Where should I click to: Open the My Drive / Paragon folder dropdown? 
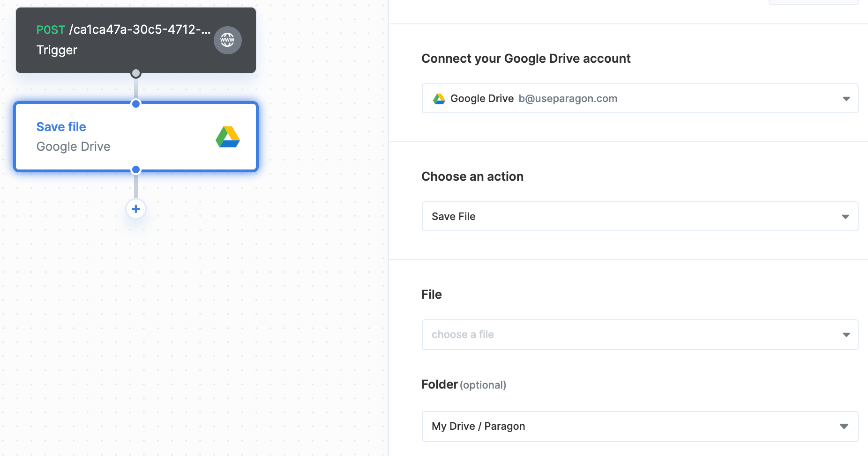[x=640, y=427]
